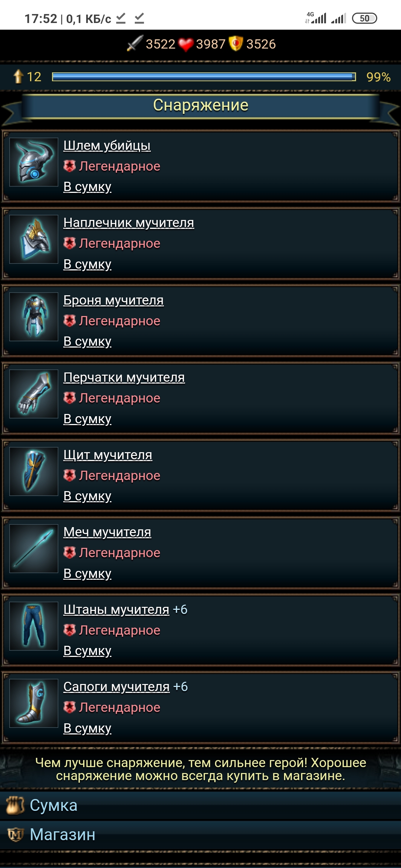This screenshot has height=868, width=401.
Task: Tap the Шлем убийцы helmet icon
Action: pyautogui.click(x=34, y=162)
